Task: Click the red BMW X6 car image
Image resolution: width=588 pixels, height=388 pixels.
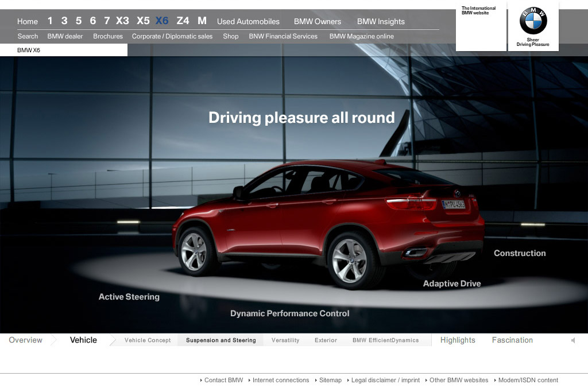Action: pyautogui.click(x=328, y=225)
